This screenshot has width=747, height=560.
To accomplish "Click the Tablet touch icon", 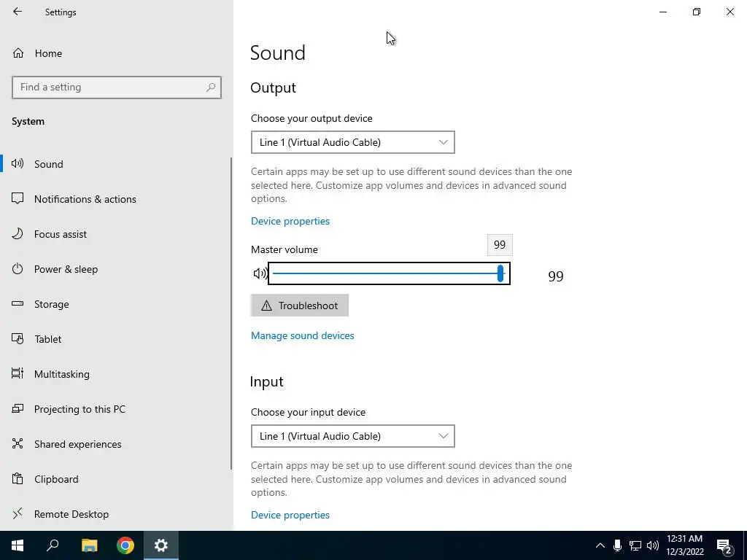I will (18, 338).
